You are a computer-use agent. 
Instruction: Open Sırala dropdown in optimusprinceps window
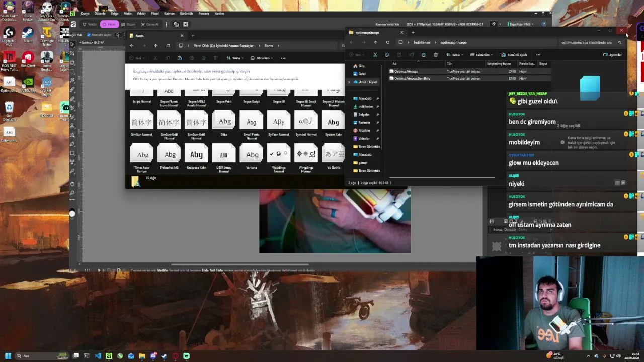pyautogui.click(x=455, y=55)
